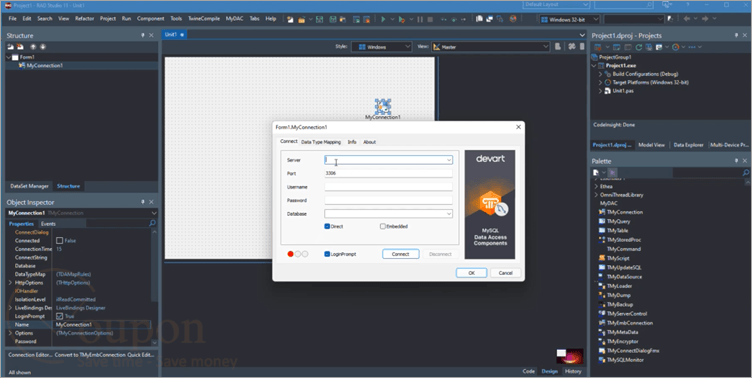Switch to DataSet Manager tab
This screenshot has height=378, width=752.
[29, 186]
